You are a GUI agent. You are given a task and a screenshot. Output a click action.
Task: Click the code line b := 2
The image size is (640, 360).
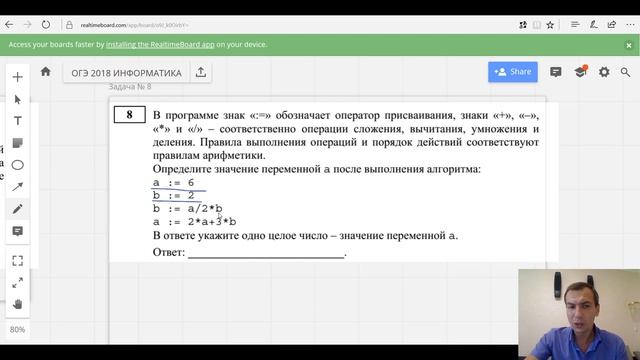[173, 196]
